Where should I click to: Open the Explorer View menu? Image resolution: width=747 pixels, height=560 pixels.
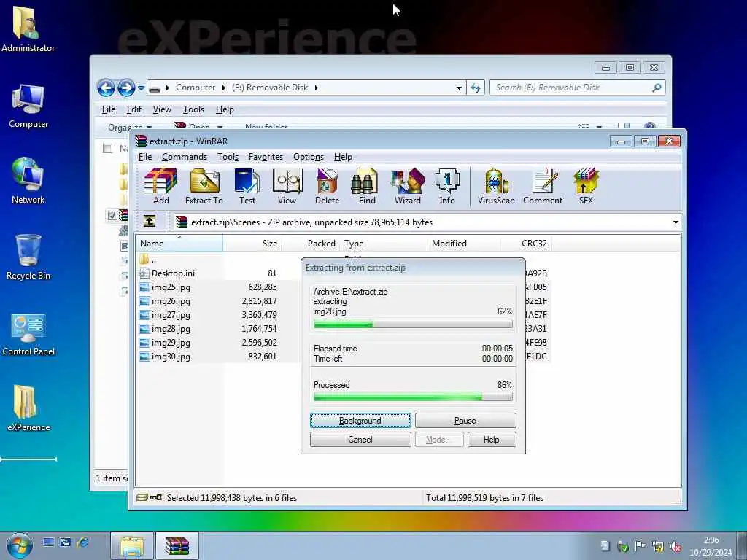(x=162, y=109)
